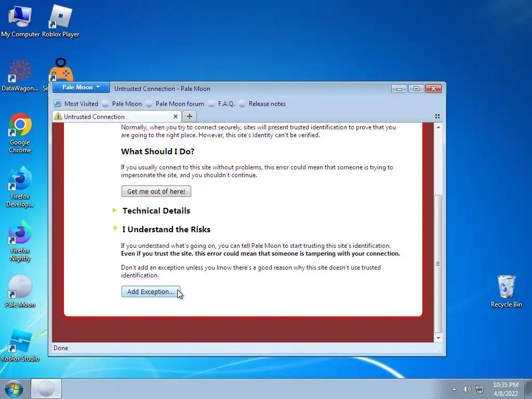Open Pale Moon bookmark
This screenshot has width=532, height=399.
[122, 104]
